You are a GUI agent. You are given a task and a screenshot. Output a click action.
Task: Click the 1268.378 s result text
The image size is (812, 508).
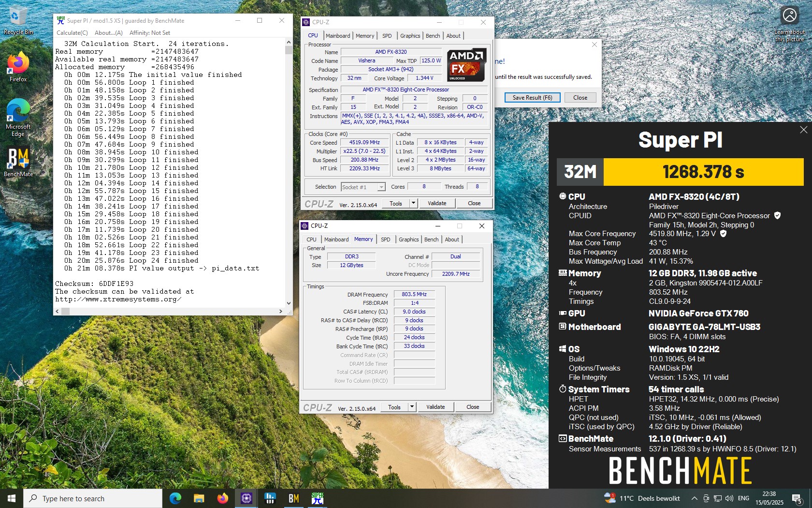[x=703, y=172]
